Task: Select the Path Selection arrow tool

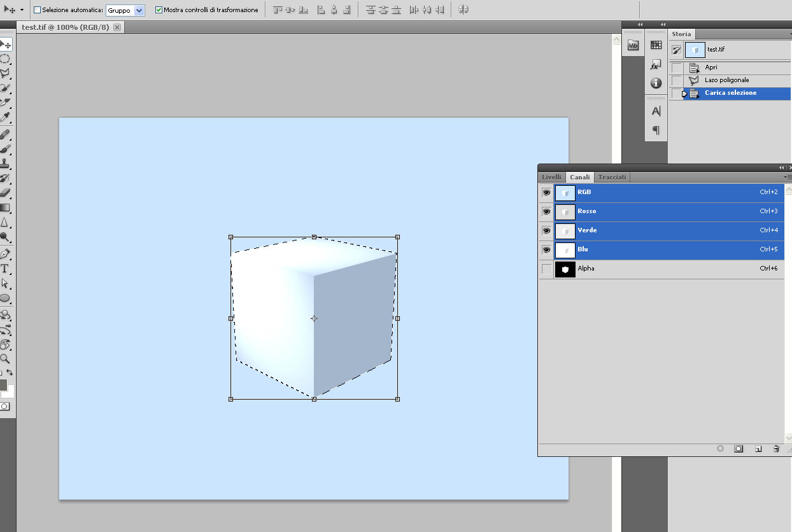Action: 5,283
